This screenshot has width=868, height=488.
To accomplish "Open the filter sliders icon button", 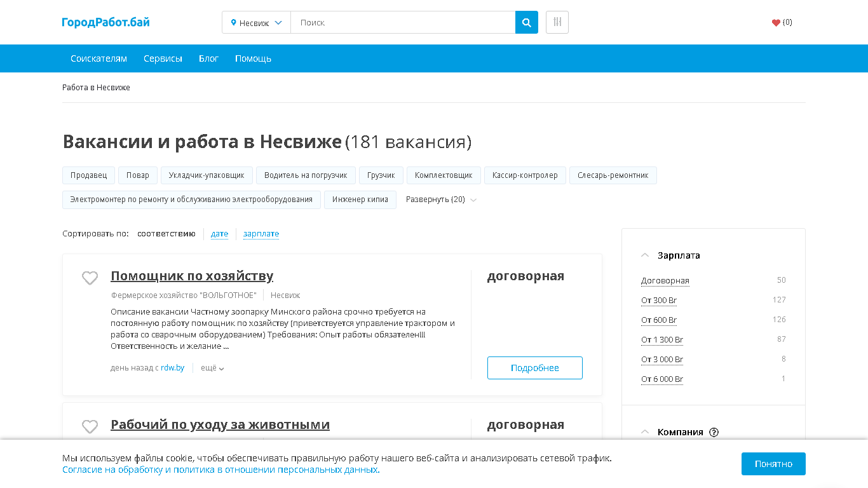I will pos(557,22).
